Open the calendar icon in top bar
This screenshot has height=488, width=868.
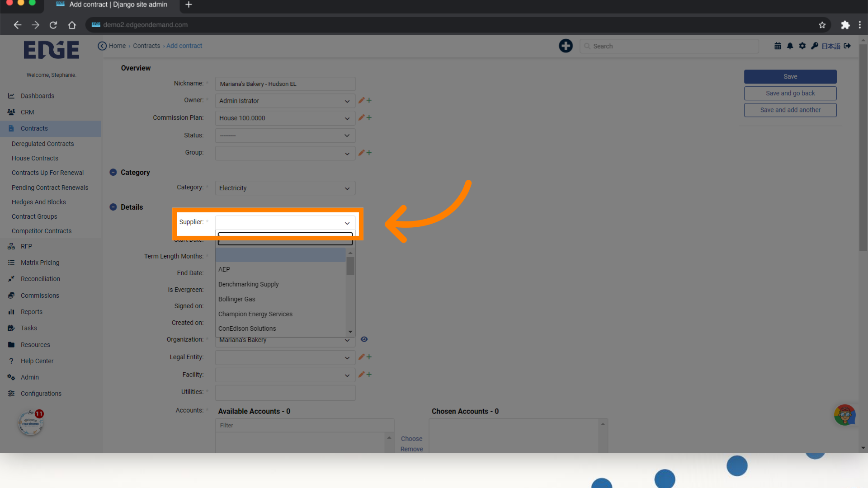(778, 46)
